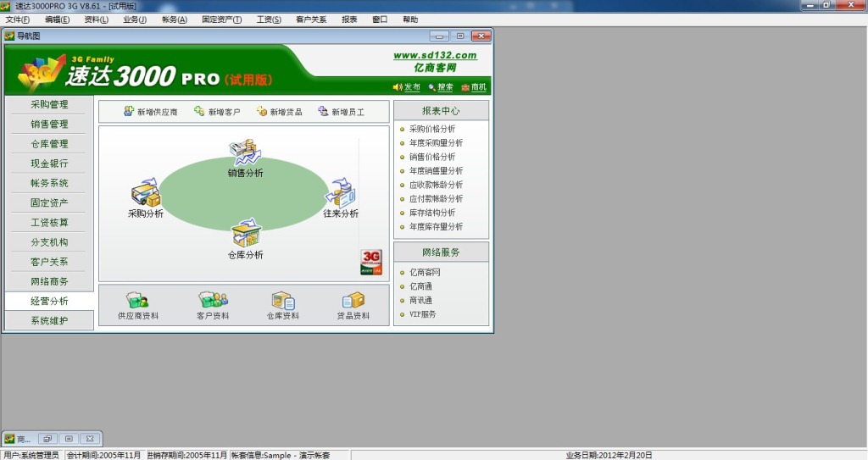This screenshot has height=460, width=868.
Task: Open 商讯通 network service
Action: [x=420, y=300]
